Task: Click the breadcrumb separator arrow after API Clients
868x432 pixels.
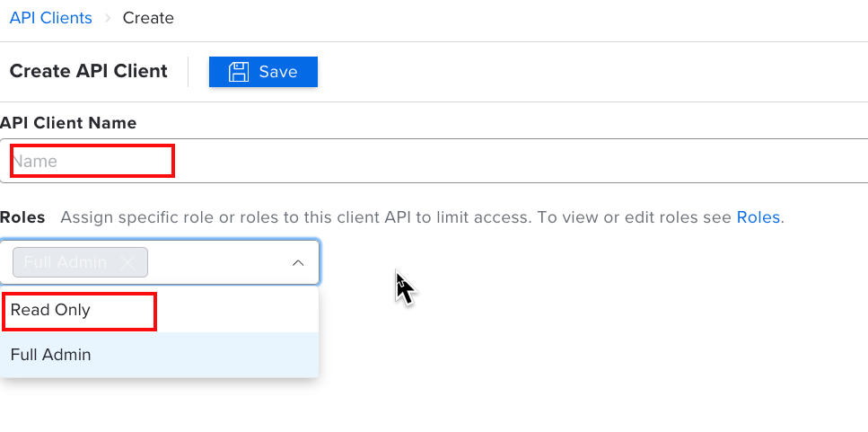Action: [x=108, y=18]
